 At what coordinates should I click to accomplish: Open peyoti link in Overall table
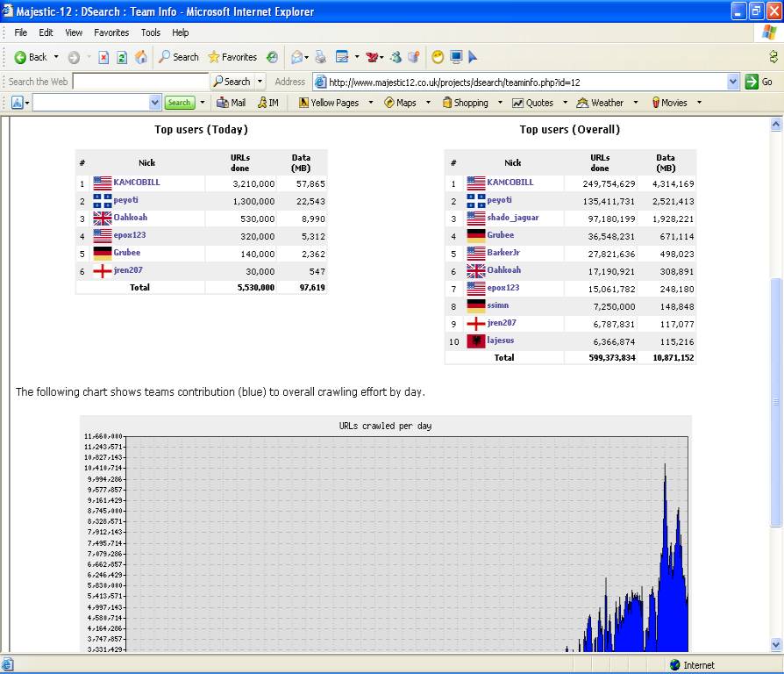pos(500,199)
